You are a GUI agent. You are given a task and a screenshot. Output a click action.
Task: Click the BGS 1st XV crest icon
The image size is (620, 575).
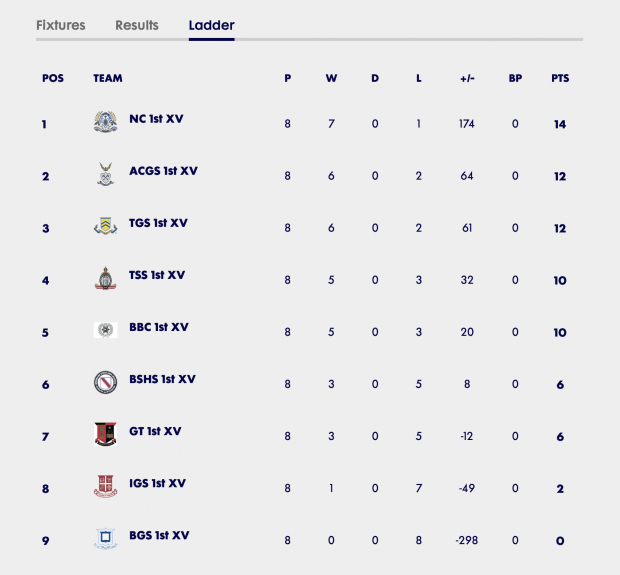106,538
